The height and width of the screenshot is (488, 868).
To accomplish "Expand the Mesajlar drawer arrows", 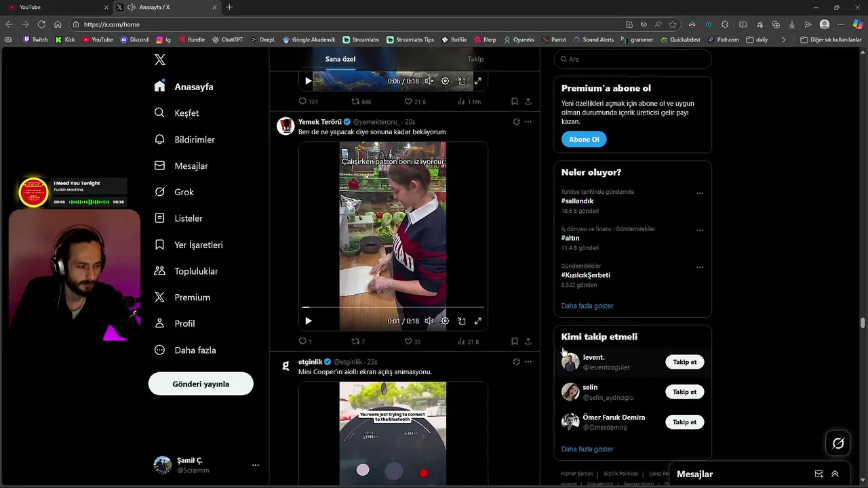I will pyautogui.click(x=835, y=474).
